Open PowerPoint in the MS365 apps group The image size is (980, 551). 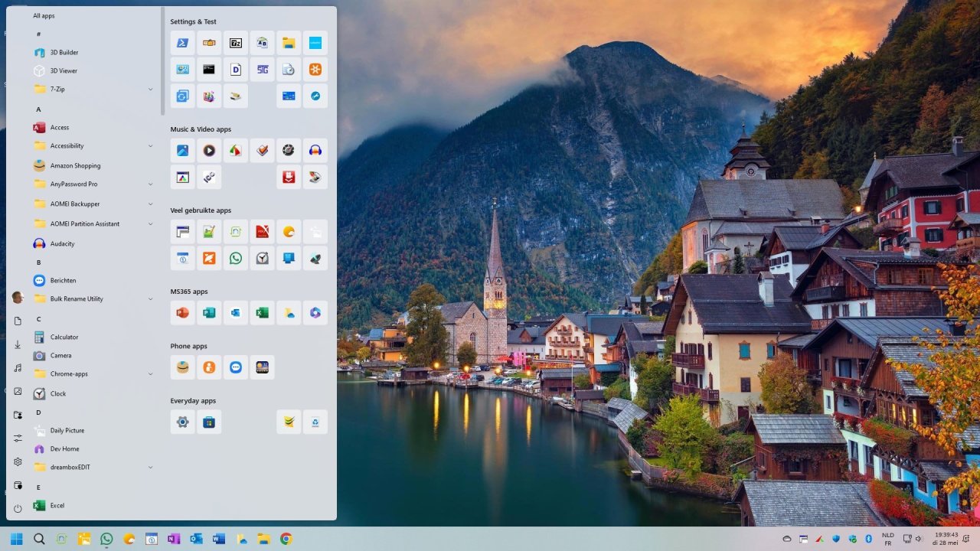click(x=182, y=312)
